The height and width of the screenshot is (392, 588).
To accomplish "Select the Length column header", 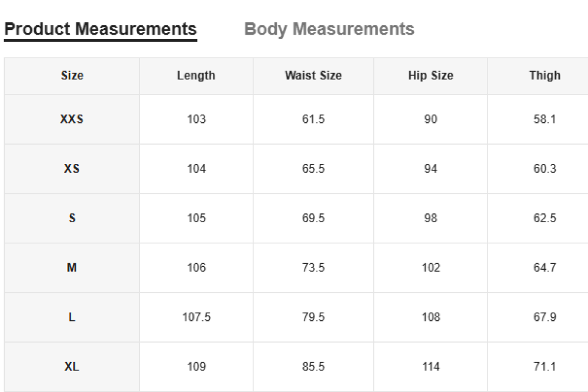I will pos(196,76).
